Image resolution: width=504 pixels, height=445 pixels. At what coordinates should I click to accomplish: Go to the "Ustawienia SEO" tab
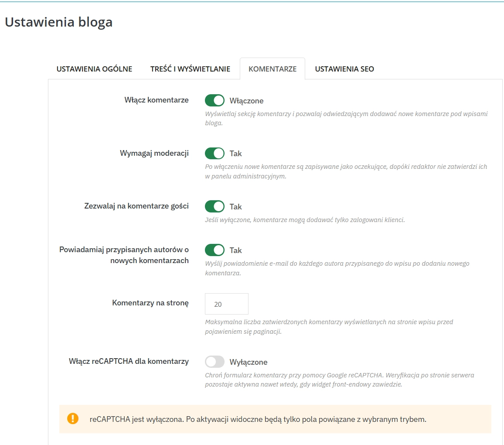(344, 68)
